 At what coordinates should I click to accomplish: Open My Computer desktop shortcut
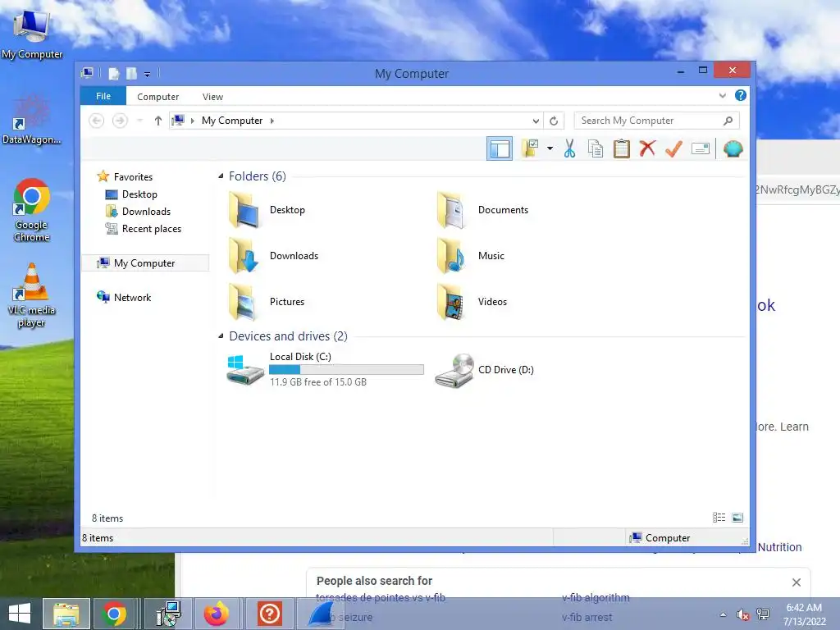pyautogui.click(x=32, y=33)
